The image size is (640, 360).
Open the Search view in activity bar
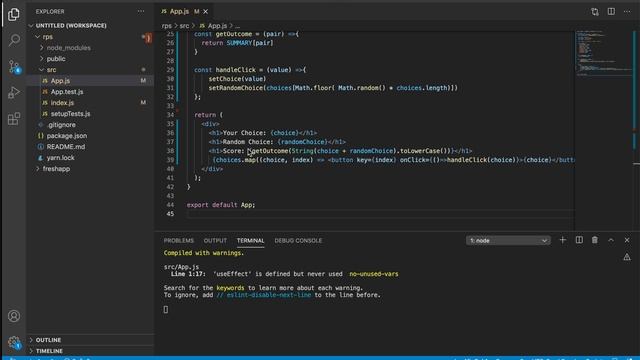point(14,40)
